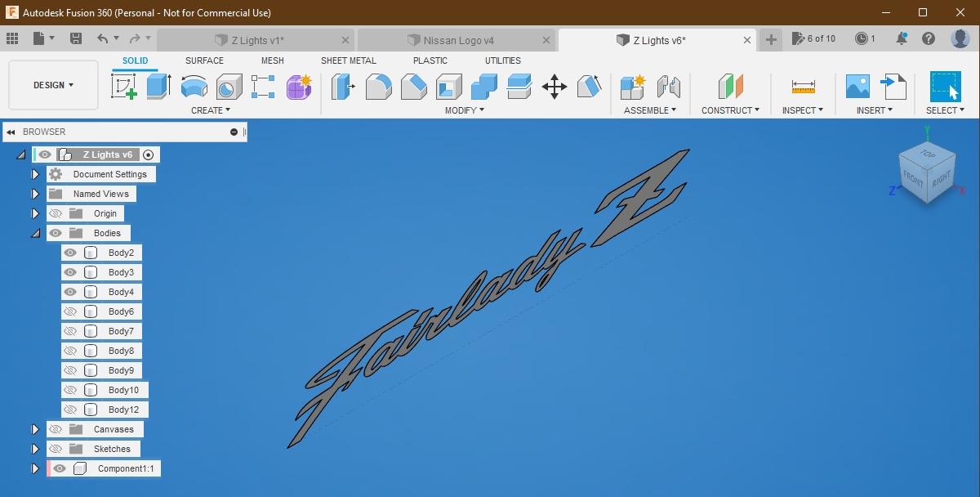Select the Combine tool
The width and height of the screenshot is (980, 497).
point(484,86)
